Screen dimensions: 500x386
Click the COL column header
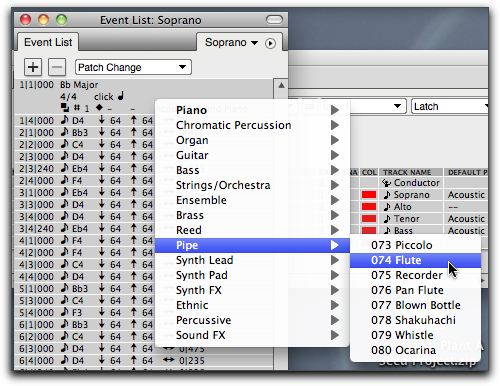point(369,172)
